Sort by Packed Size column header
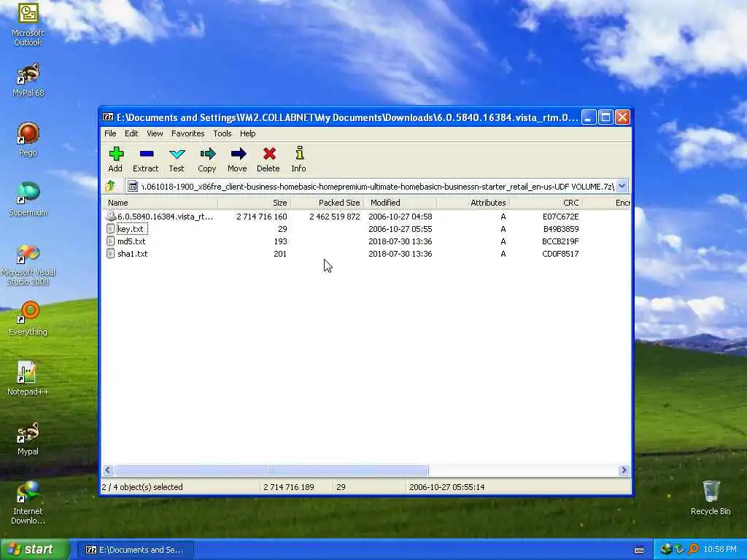The width and height of the screenshot is (747, 560). point(328,203)
